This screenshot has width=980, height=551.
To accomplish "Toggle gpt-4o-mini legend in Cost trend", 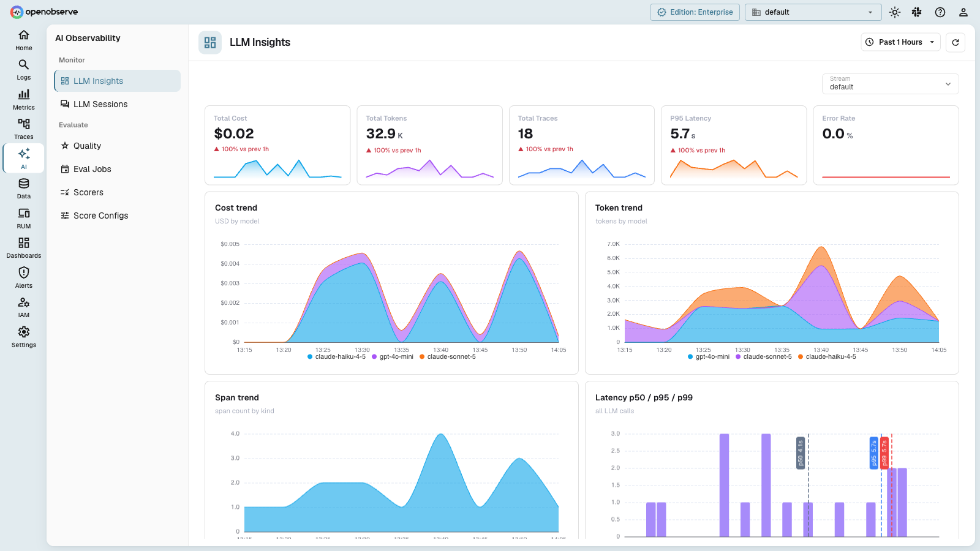I will [393, 357].
